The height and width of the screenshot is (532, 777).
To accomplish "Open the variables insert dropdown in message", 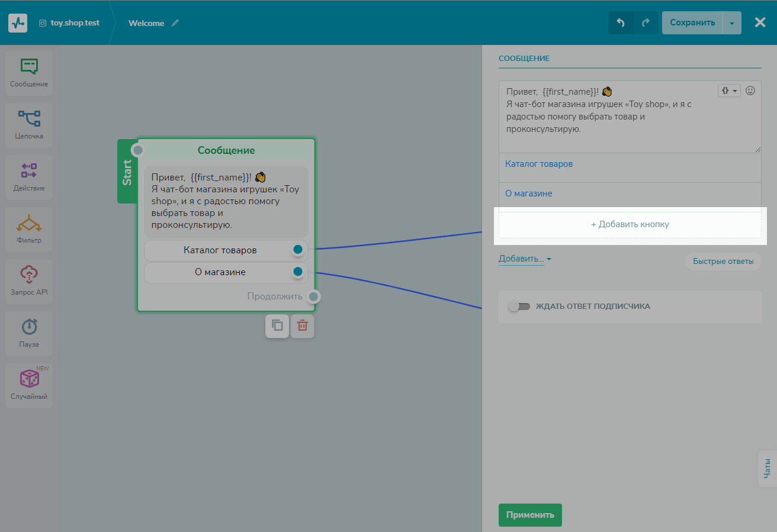I will (729, 91).
